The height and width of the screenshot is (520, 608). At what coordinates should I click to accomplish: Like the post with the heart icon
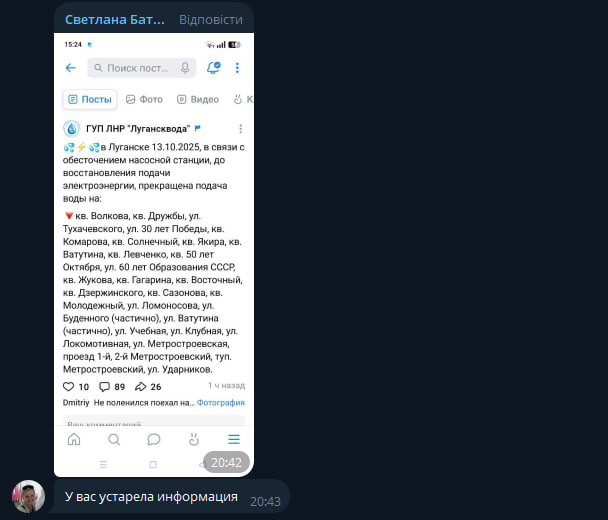pyautogui.click(x=68, y=387)
